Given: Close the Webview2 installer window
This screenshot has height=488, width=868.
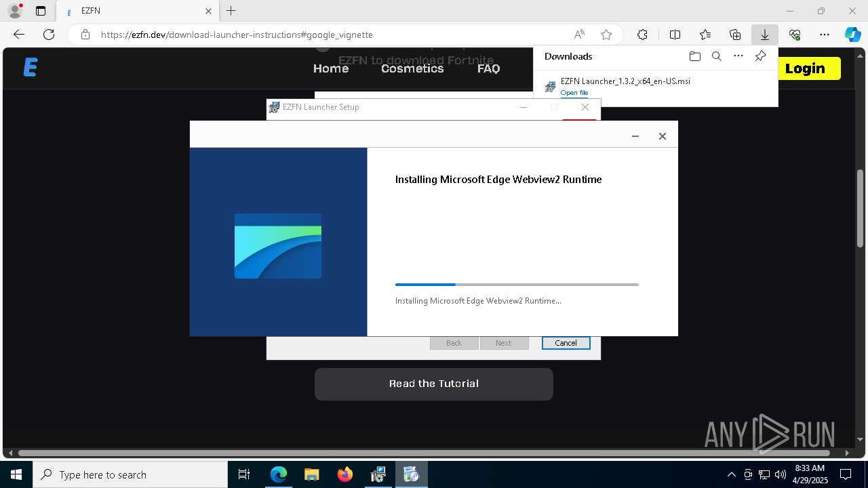Looking at the screenshot, I should 663,136.
